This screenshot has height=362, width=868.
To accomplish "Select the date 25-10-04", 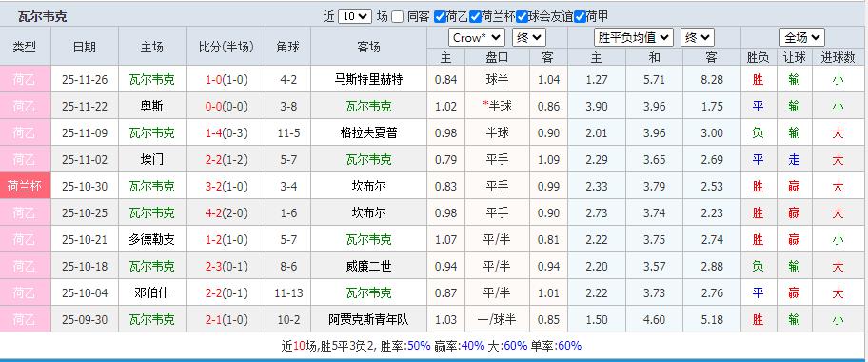I will (85, 292).
